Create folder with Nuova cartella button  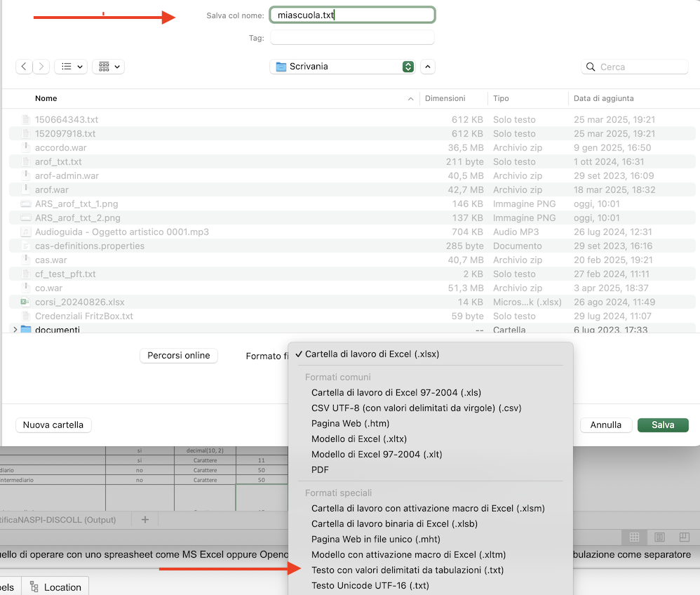(53, 424)
